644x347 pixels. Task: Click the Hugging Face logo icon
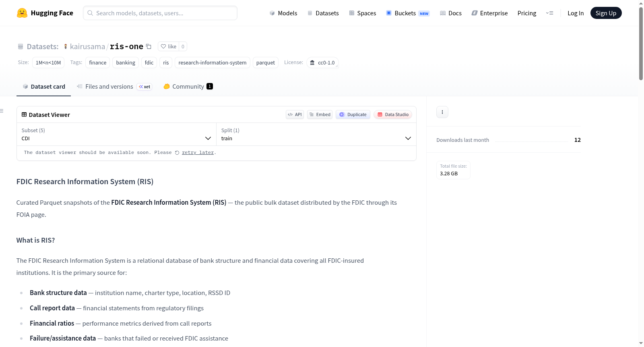[x=22, y=13]
